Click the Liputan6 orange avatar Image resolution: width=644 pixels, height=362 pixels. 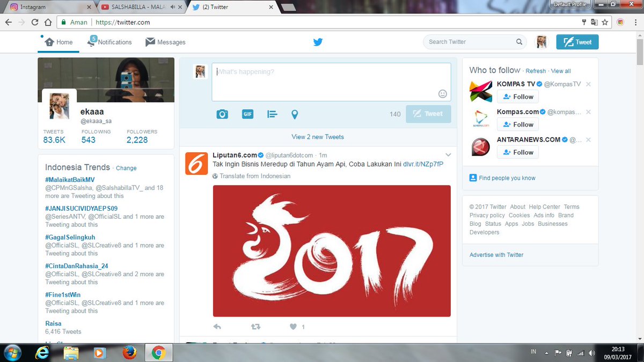tap(196, 164)
